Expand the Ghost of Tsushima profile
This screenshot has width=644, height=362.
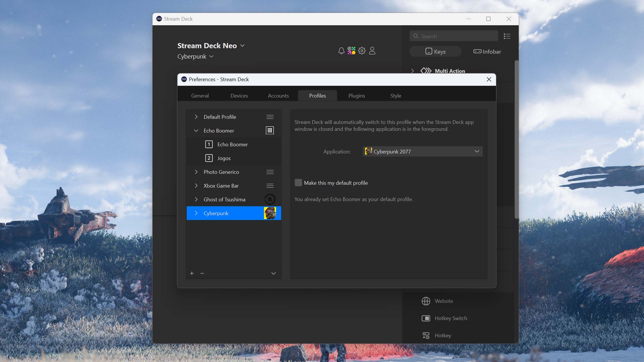click(196, 199)
